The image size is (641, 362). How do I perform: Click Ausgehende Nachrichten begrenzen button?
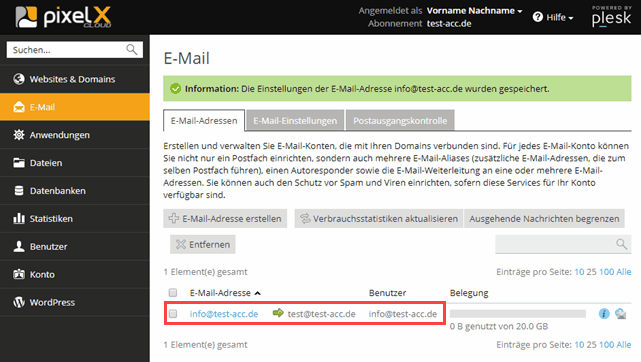tap(544, 219)
